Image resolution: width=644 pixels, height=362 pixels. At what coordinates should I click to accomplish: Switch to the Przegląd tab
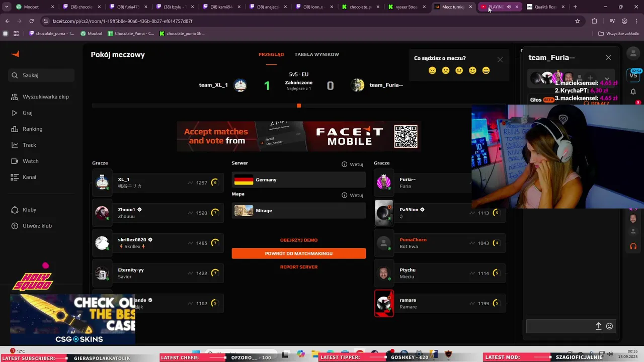pyautogui.click(x=271, y=54)
